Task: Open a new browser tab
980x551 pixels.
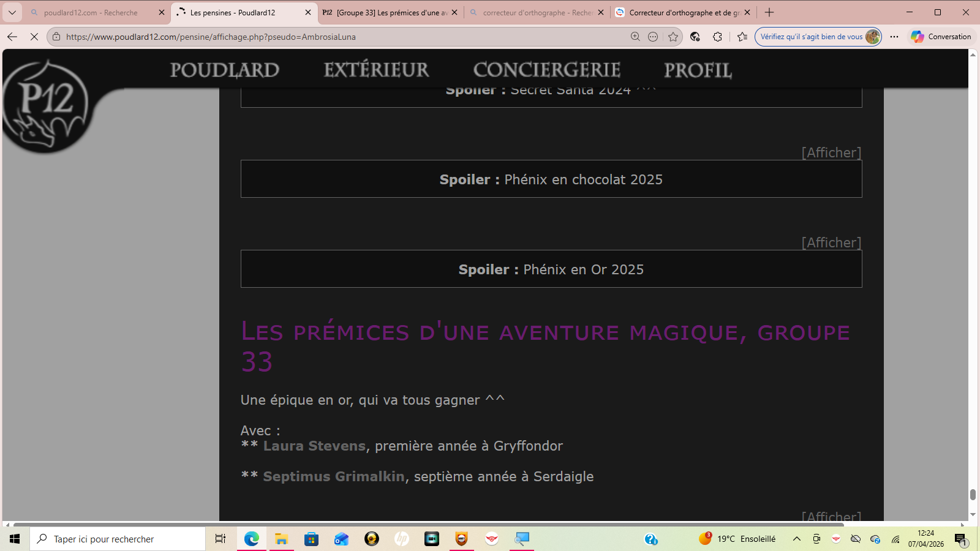Action: 769,12
